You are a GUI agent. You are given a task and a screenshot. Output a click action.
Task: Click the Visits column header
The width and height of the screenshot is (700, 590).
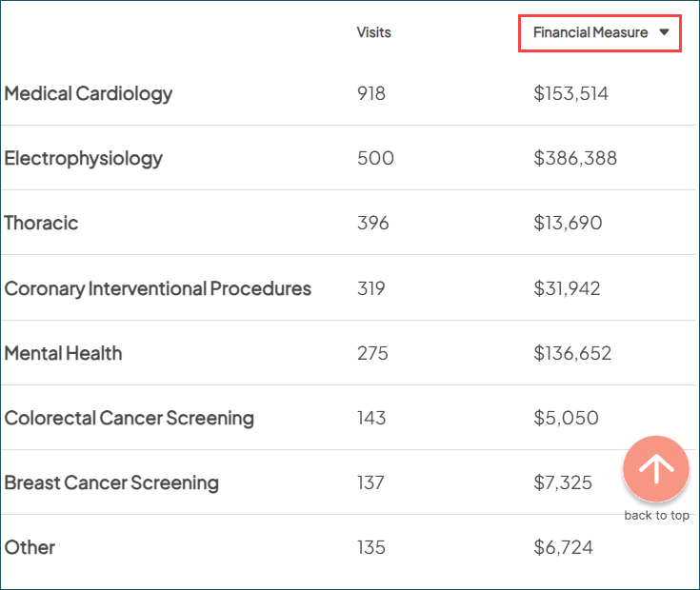pos(373,32)
